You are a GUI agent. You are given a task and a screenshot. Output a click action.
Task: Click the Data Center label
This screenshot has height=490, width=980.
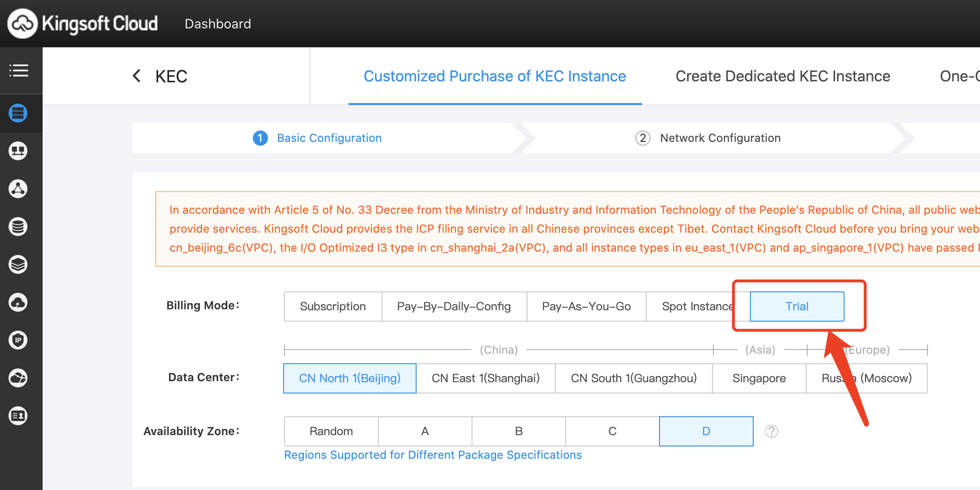coord(204,377)
